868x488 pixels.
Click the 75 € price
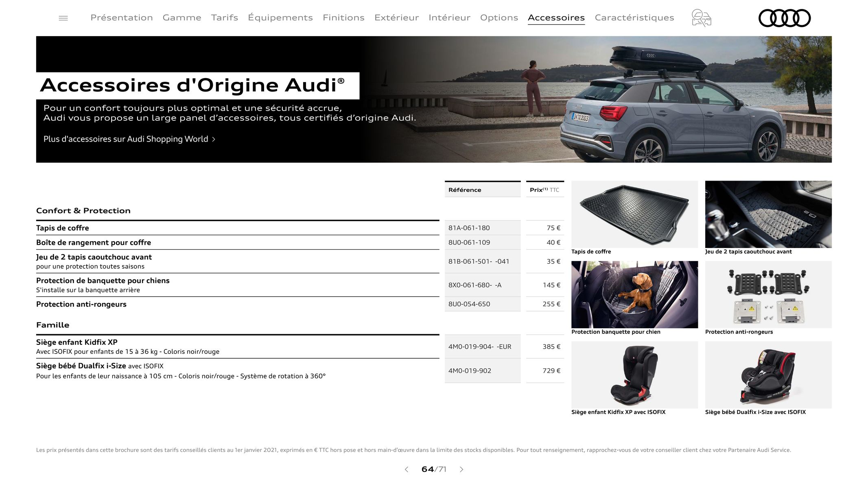click(553, 228)
